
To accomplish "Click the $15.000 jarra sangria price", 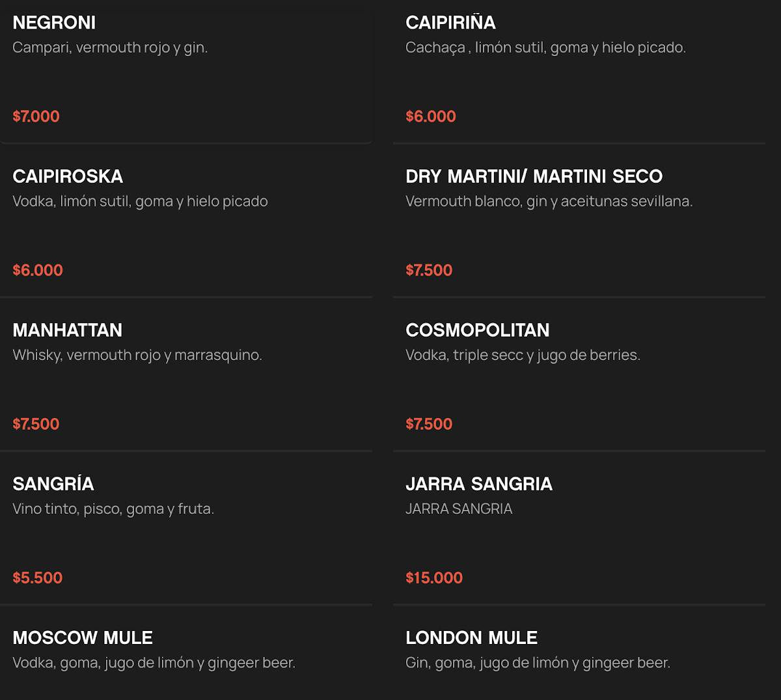I will [x=434, y=578].
